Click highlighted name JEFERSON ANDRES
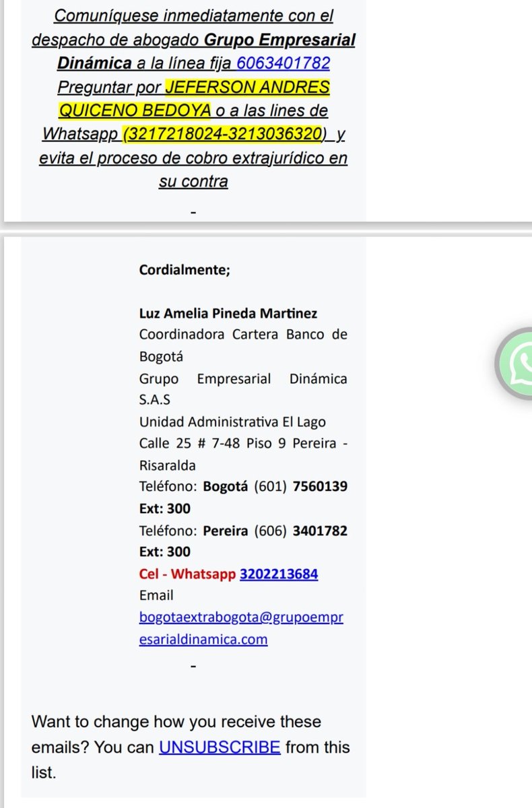The width and height of the screenshot is (532, 808). tap(247, 88)
